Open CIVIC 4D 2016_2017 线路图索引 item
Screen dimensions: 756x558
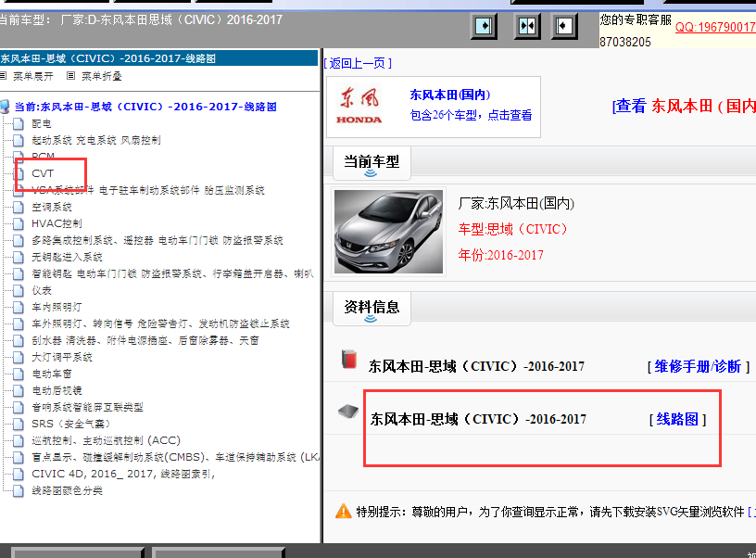click(123, 474)
